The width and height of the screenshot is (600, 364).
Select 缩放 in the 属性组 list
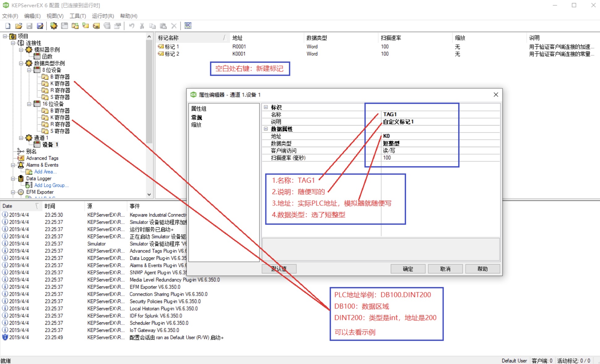[x=196, y=125]
